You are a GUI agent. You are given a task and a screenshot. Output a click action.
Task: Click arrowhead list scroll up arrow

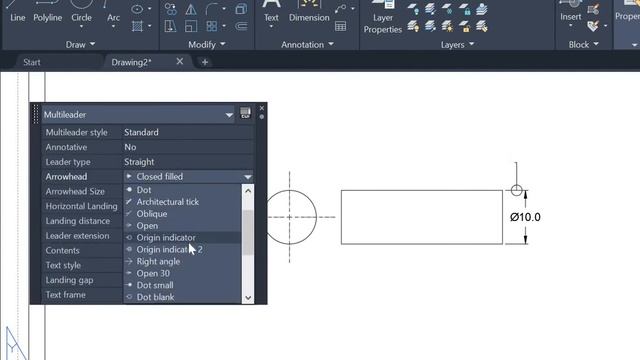coord(248,191)
